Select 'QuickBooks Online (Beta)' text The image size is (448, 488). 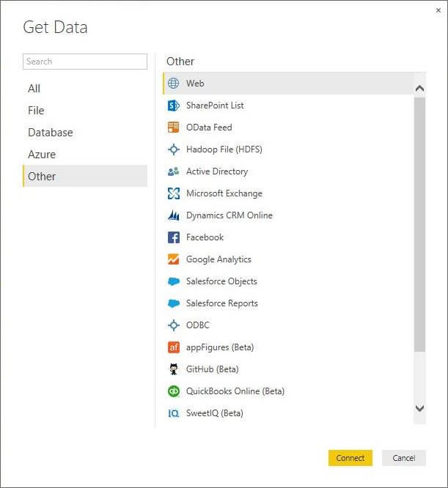235,391
